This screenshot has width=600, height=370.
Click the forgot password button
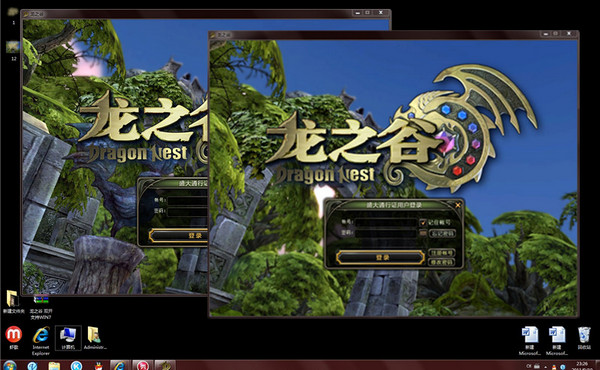442,233
